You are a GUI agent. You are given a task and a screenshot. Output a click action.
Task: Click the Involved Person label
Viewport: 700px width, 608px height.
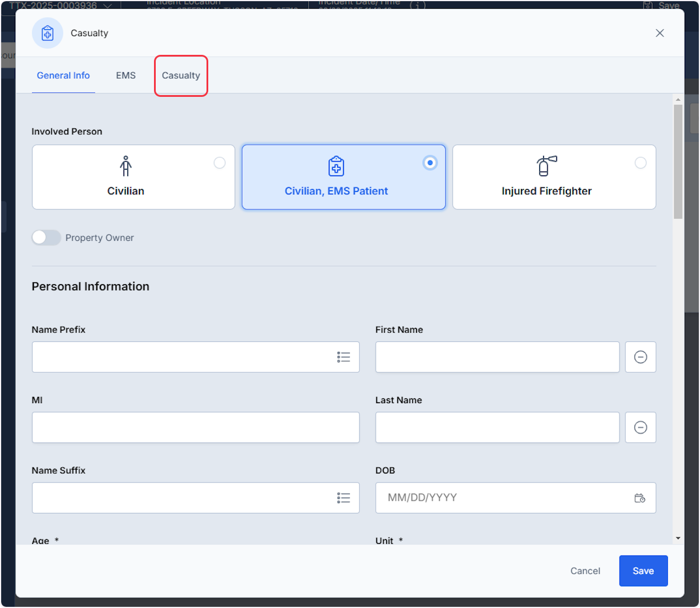pos(67,131)
